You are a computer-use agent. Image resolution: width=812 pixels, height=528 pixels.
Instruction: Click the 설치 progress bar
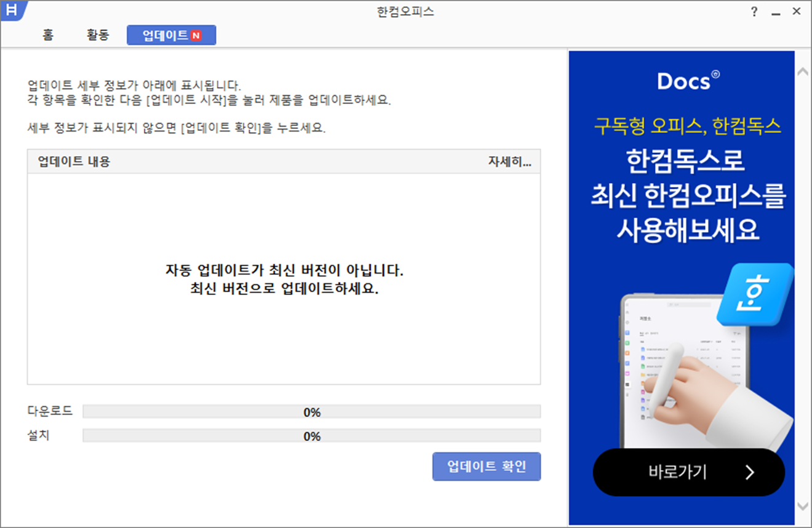coord(311,436)
